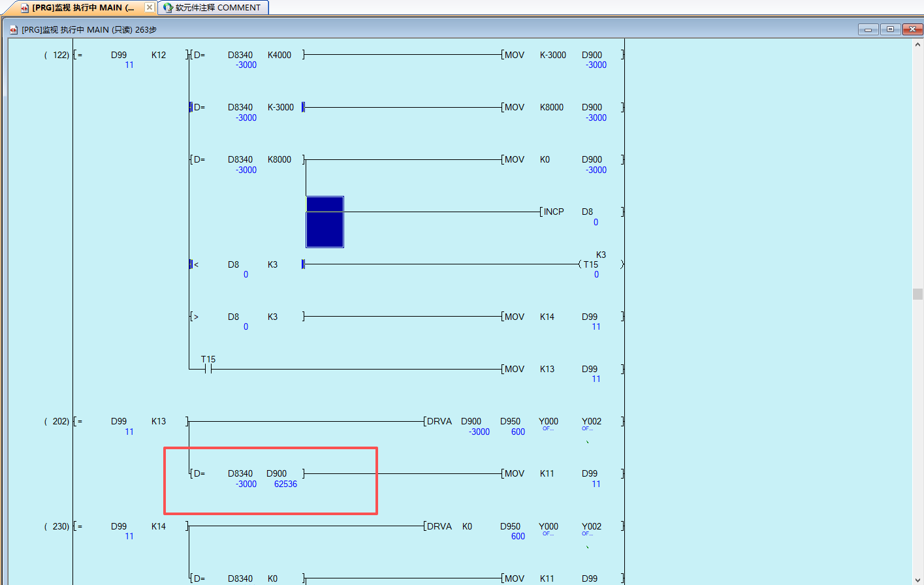Select the T15 normally open contact

pyautogui.click(x=208, y=369)
